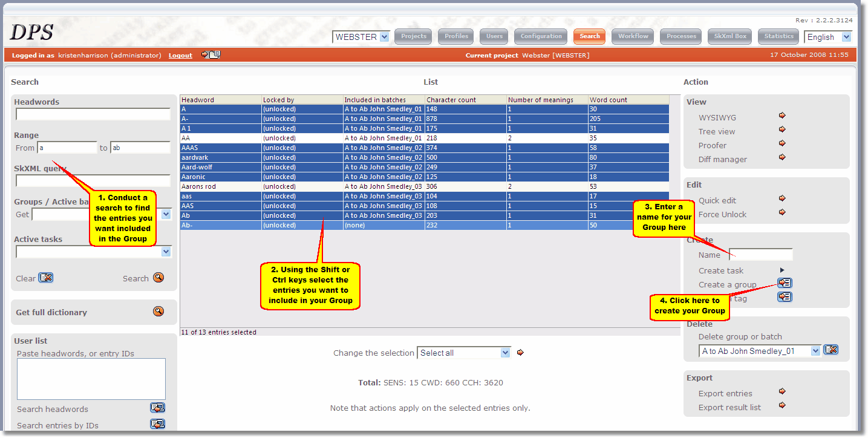The width and height of the screenshot is (868, 438).
Task: Select the Aarons rod entry row
Action: (x=425, y=186)
